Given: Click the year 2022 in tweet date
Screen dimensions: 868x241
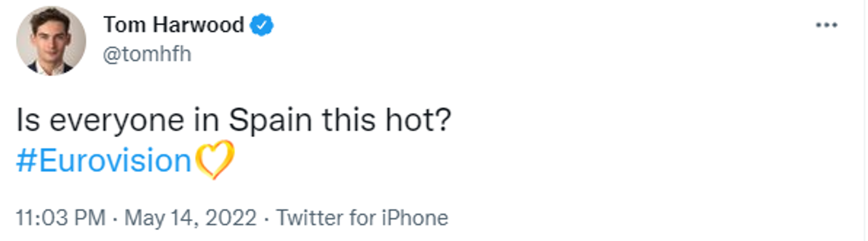Looking at the screenshot, I should (231, 218).
